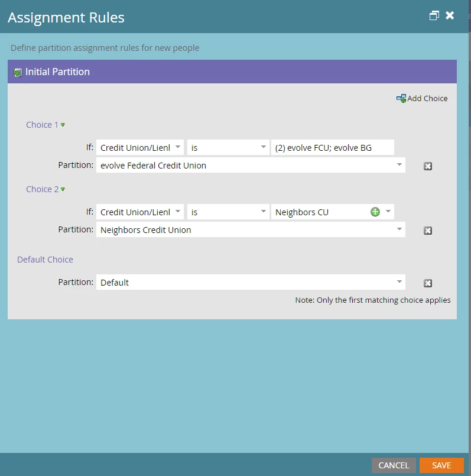Image resolution: width=471 pixels, height=476 pixels.
Task: Click the Assignment Rules dialog title
Action: click(66, 17)
